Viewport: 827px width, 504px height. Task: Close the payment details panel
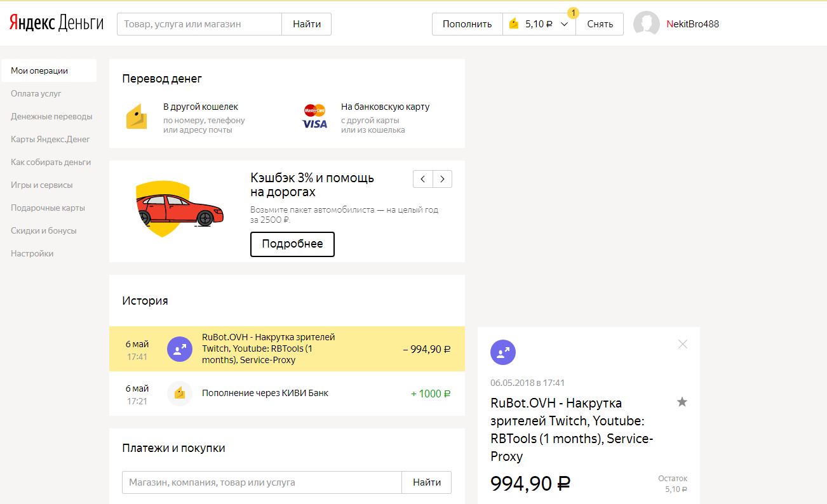pyautogui.click(x=683, y=344)
